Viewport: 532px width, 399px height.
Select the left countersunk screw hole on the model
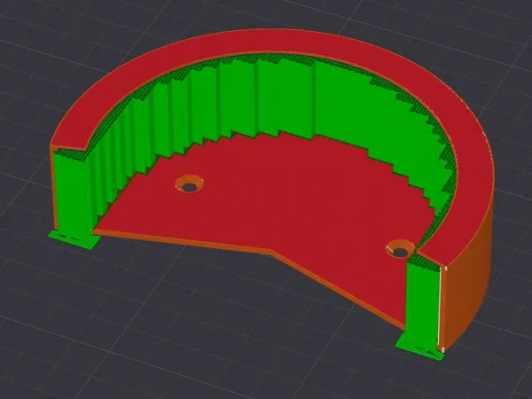tap(190, 184)
